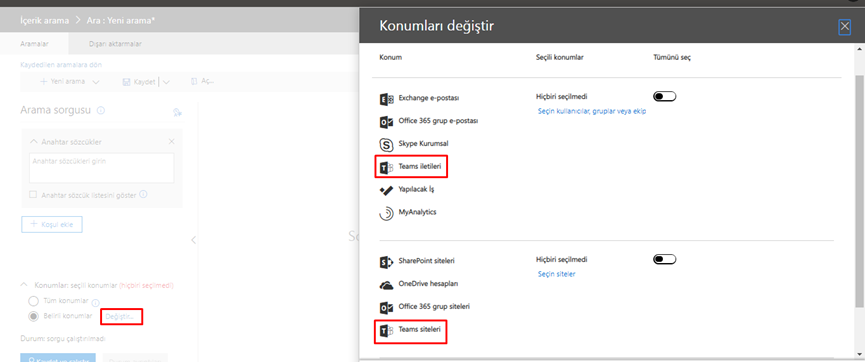This screenshot has height=362, width=865.
Task: Click the Ara : Yeni arama* breadcrumb text
Action: (x=121, y=20)
